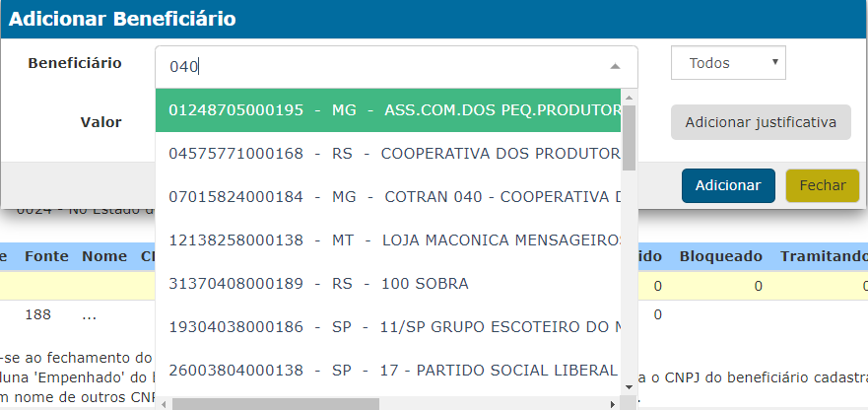Click the ellipsis in the Nome cell

[89, 315]
